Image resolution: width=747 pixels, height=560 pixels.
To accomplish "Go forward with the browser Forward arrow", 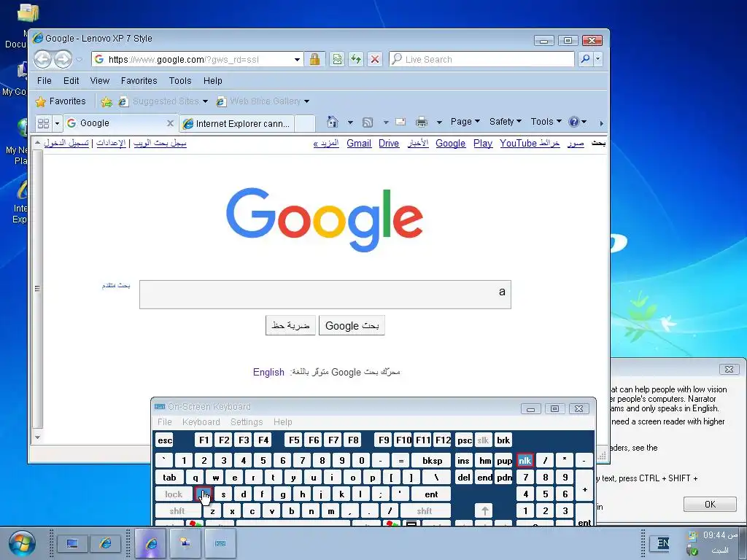I will (63, 60).
